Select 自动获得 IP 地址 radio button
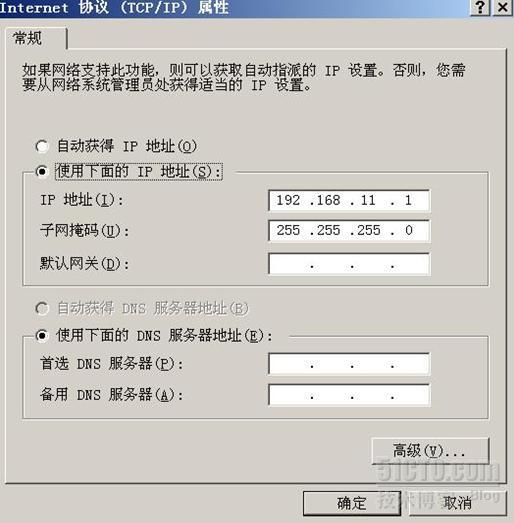The height and width of the screenshot is (523, 514). (x=42, y=146)
